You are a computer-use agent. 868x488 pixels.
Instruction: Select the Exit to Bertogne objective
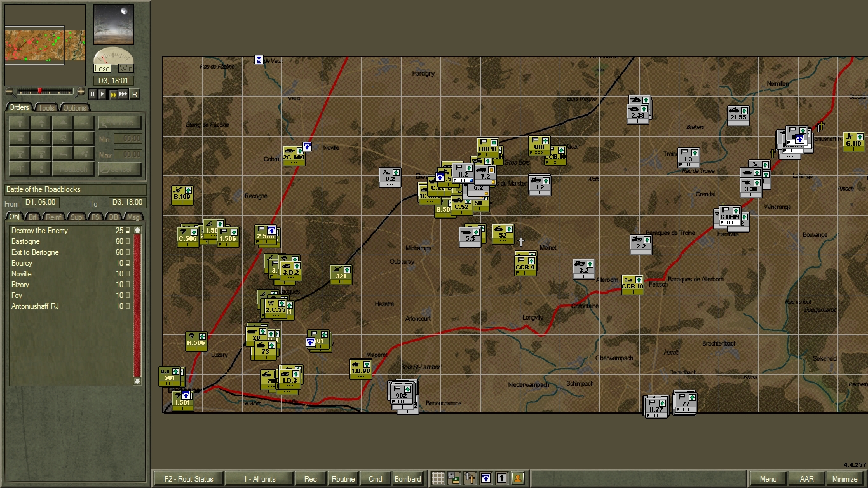71,252
